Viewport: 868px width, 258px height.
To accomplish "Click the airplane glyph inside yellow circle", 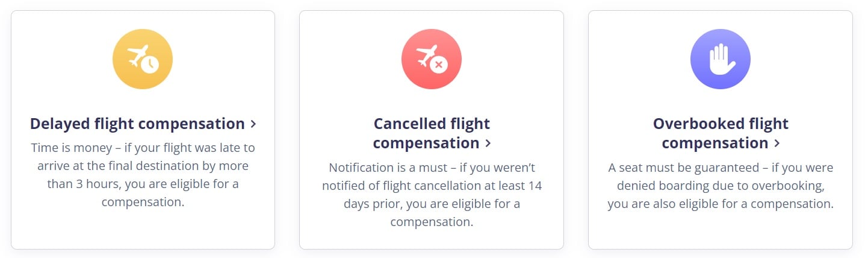I will click(138, 55).
